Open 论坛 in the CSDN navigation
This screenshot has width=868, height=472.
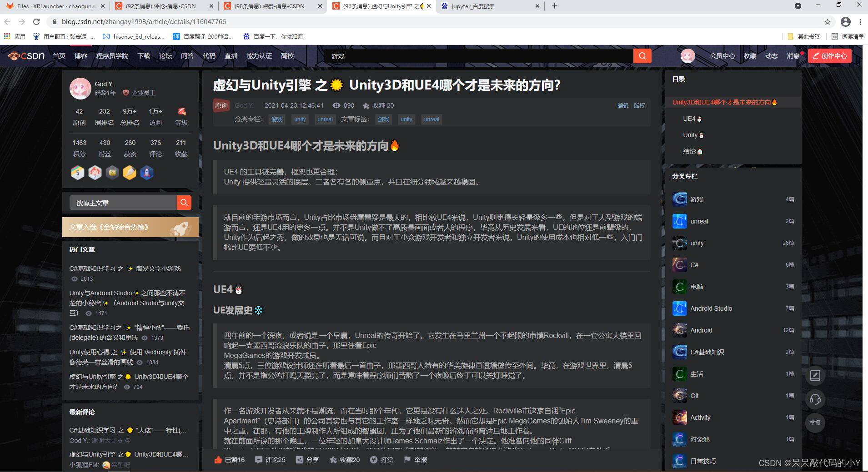coord(166,56)
